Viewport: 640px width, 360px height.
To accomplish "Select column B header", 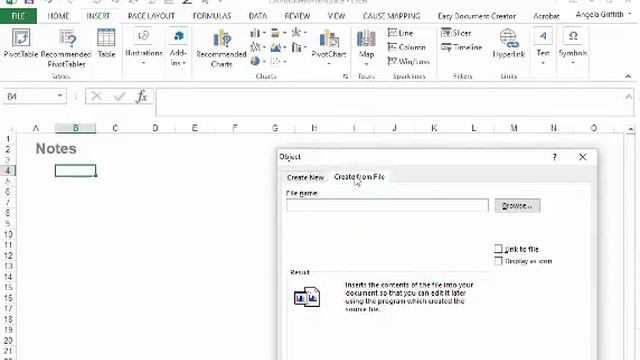I will pos(76,128).
